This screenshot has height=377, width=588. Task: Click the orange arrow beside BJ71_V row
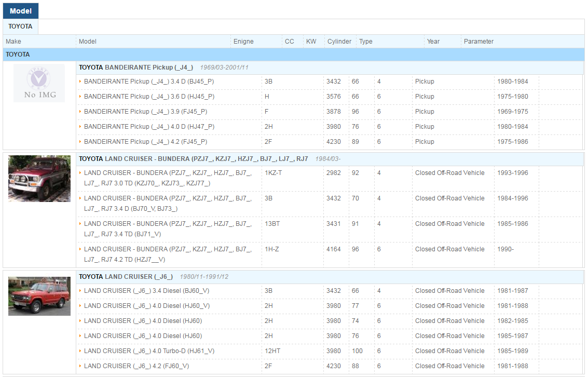(x=80, y=224)
